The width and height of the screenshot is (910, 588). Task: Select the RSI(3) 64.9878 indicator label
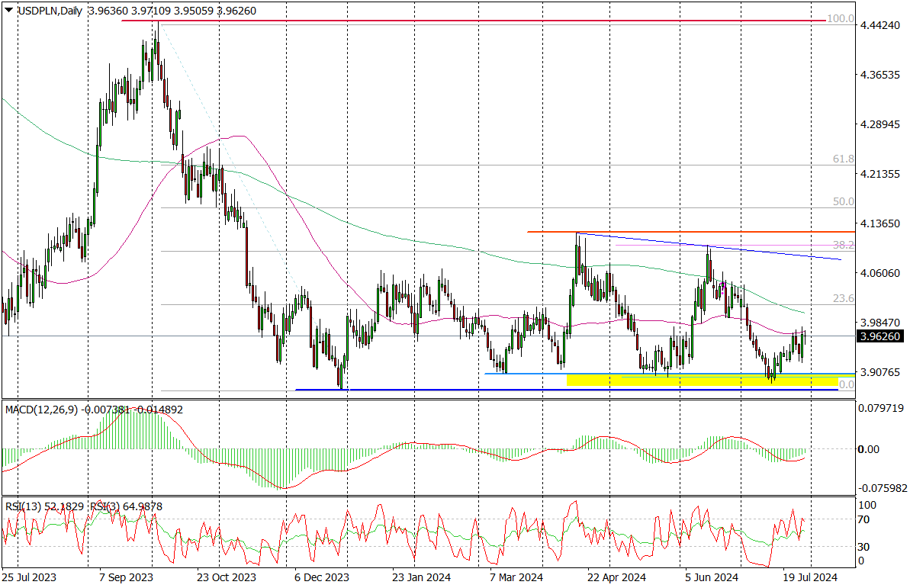[126, 506]
